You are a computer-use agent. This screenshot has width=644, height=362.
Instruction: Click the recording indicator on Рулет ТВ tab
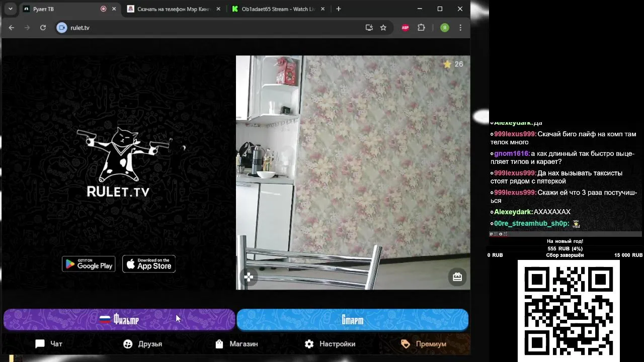coord(104,9)
